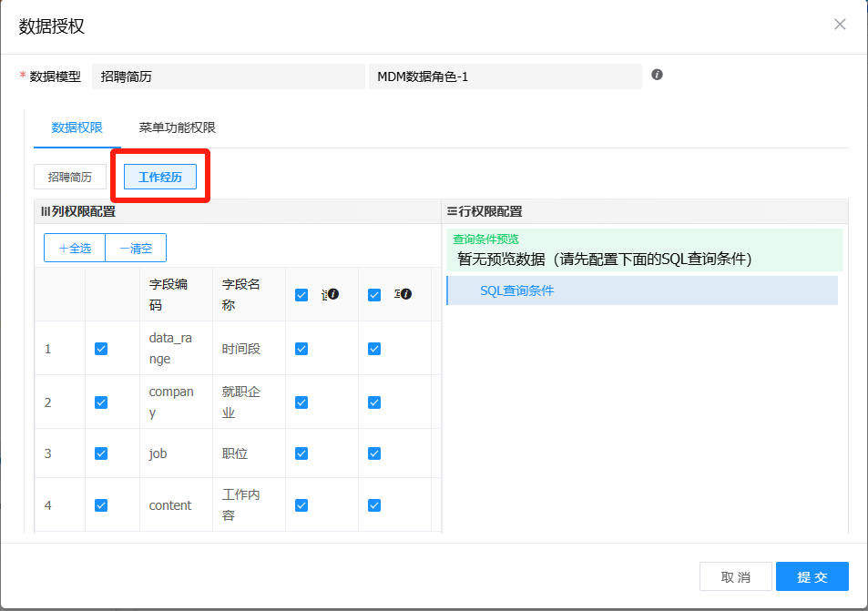Select the 招聘简历 sub-tab button below the tabs
This screenshot has width=868, height=611.
[70, 177]
